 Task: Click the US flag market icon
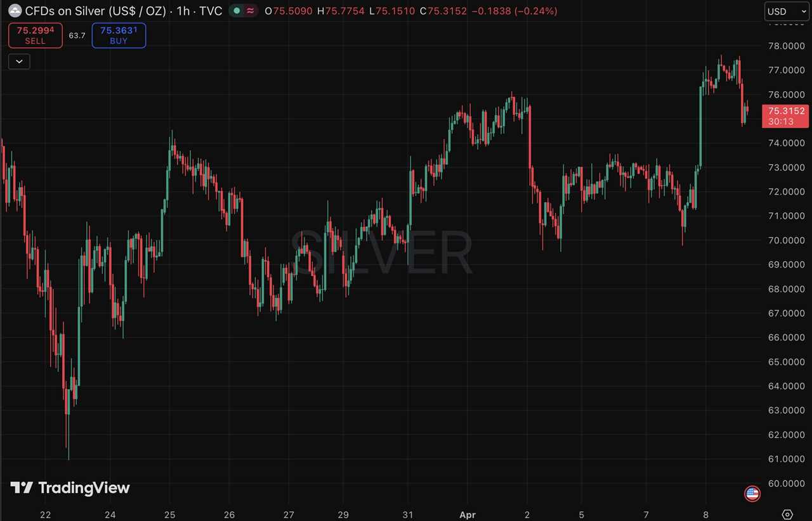point(752,493)
